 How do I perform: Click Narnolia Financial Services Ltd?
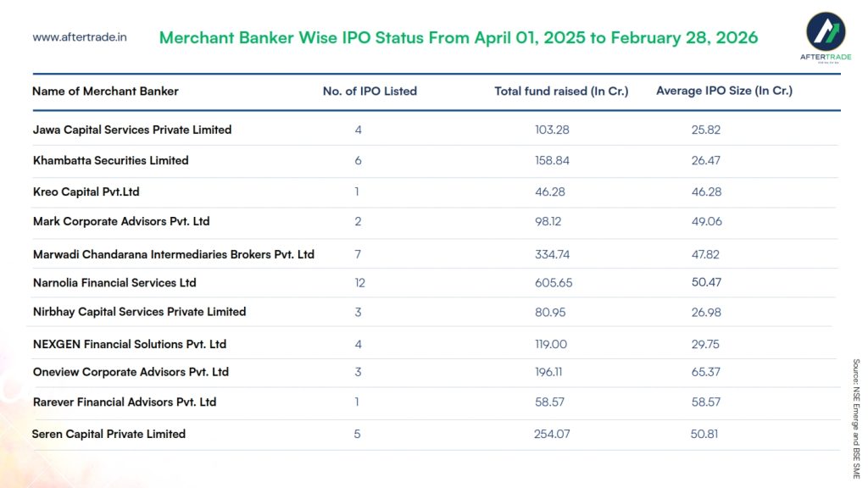(x=114, y=282)
